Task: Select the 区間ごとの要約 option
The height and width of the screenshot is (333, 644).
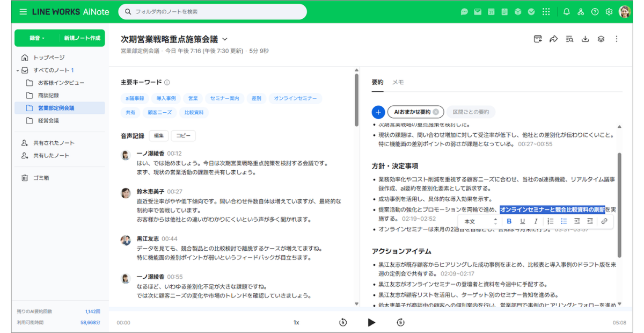Action: (471, 112)
